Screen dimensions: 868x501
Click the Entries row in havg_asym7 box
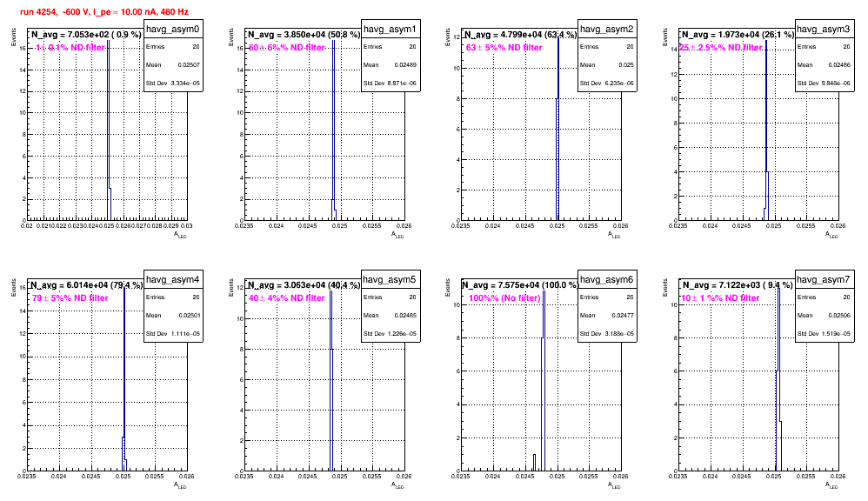pyautogui.click(x=824, y=297)
